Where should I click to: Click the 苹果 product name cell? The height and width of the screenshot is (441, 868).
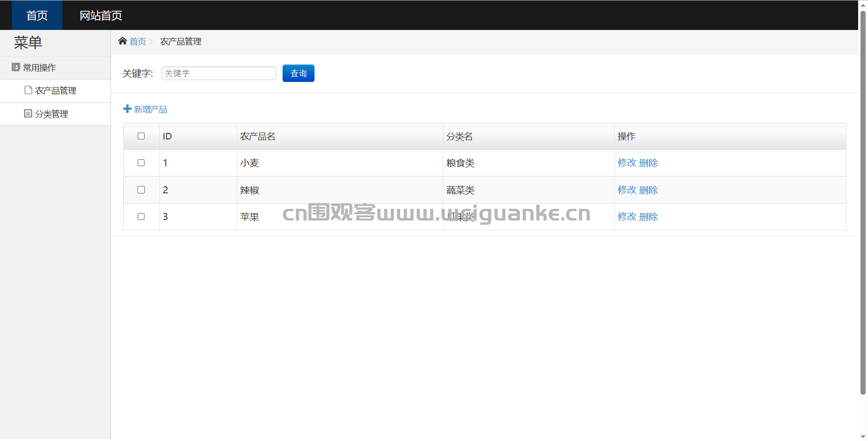click(340, 217)
